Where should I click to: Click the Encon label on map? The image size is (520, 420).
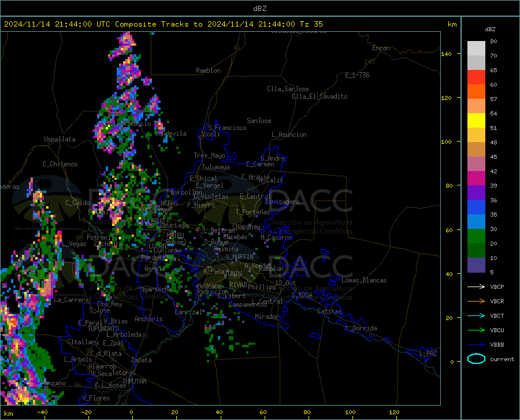point(381,48)
